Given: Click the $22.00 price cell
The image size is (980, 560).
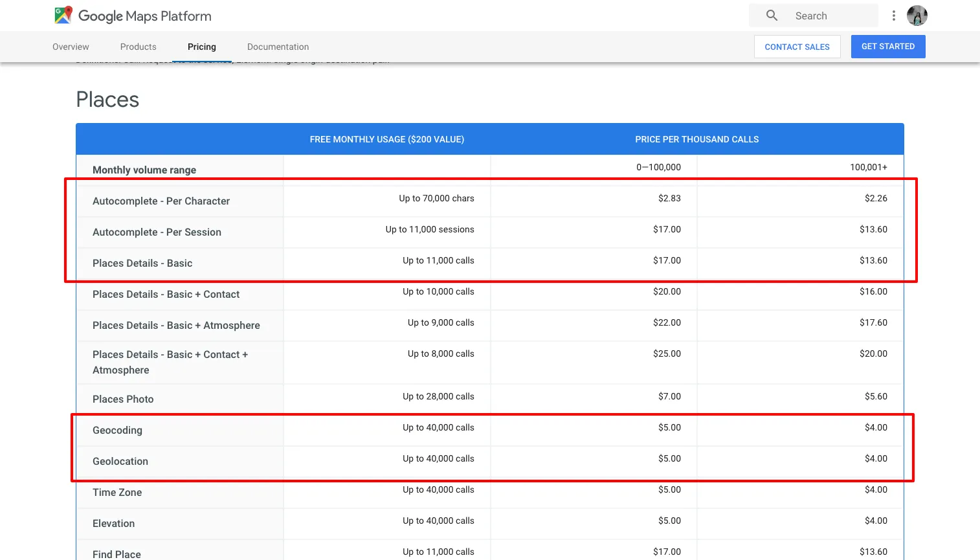Looking at the screenshot, I should pos(667,322).
